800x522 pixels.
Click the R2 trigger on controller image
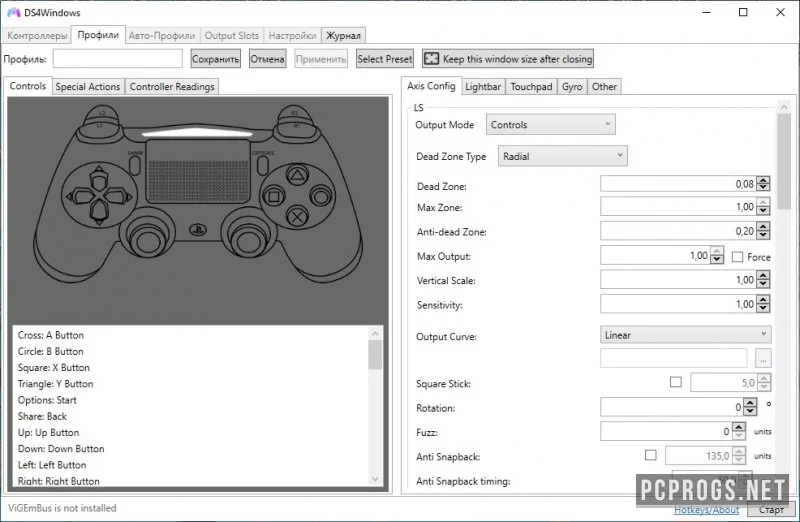(295, 113)
